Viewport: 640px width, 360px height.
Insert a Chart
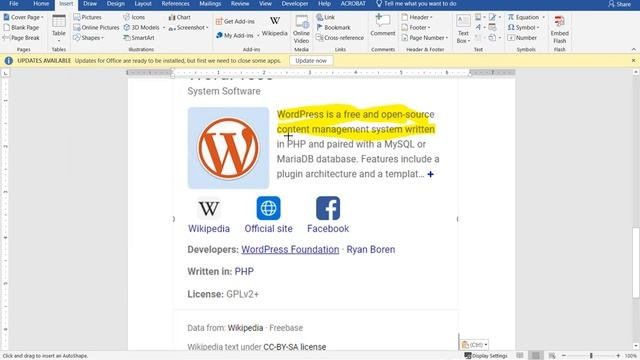coord(180,17)
